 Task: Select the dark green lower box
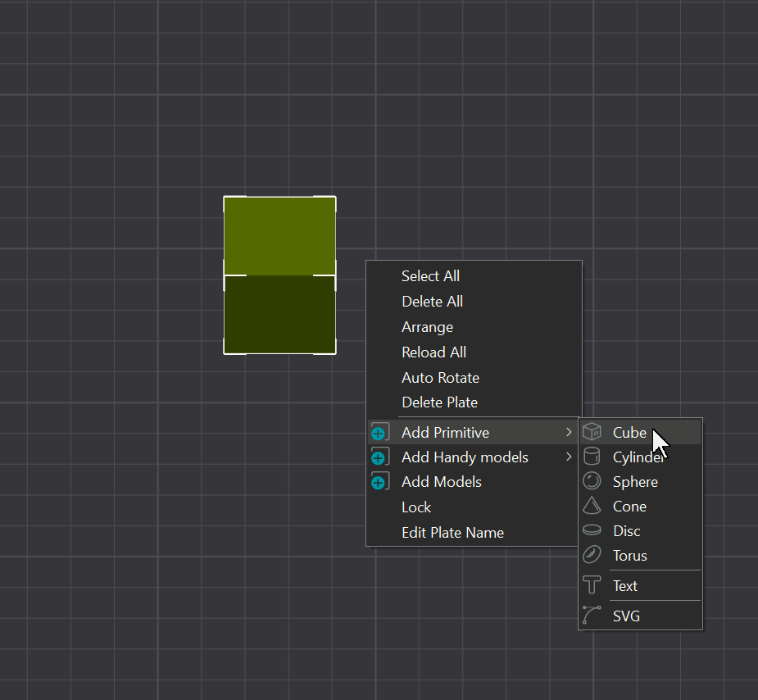coord(280,315)
